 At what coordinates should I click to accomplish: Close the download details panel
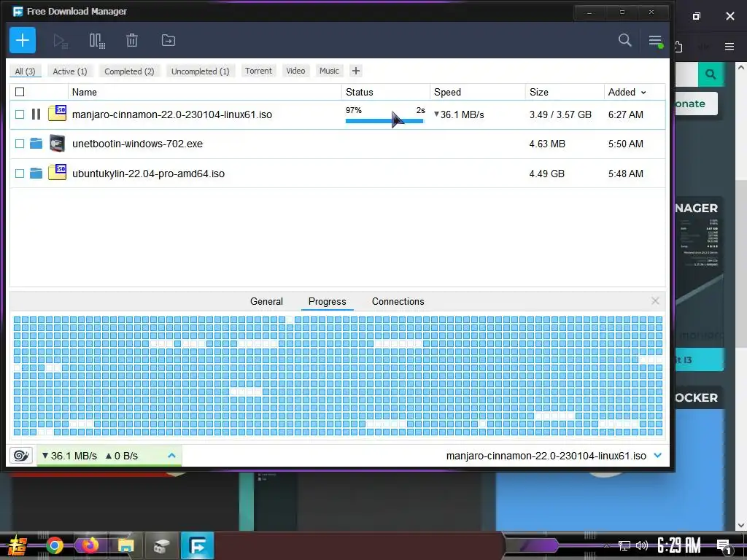click(655, 301)
